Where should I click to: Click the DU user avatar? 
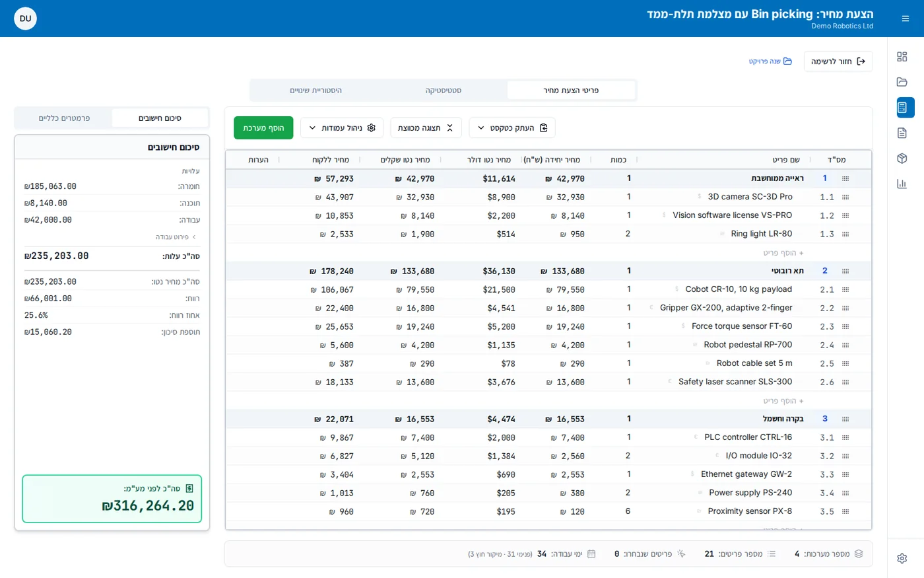(x=25, y=18)
